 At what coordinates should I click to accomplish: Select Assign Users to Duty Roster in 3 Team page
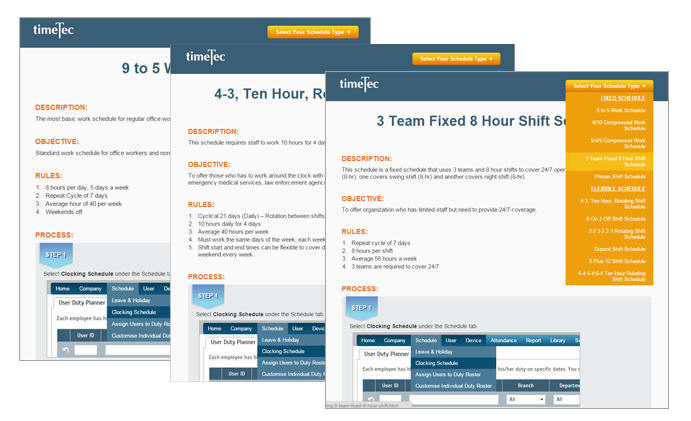click(x=453, y=375)
